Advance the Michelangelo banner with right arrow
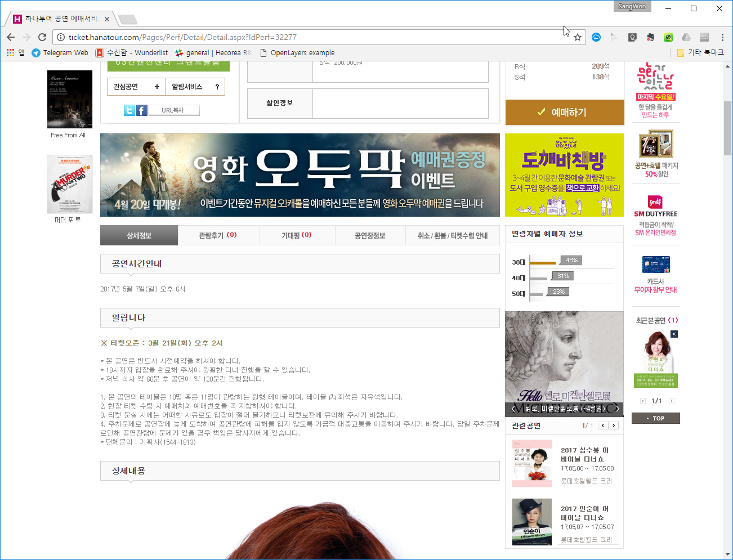 coord(618,409)
